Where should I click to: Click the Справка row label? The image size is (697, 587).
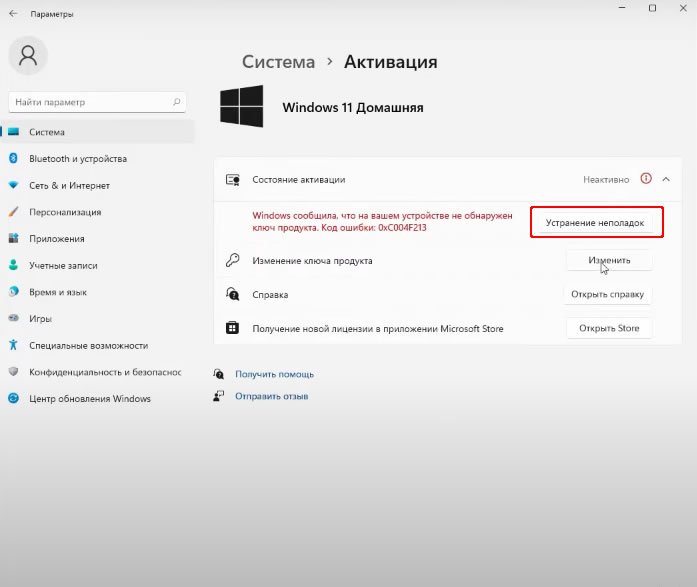[x=270, y=295]
